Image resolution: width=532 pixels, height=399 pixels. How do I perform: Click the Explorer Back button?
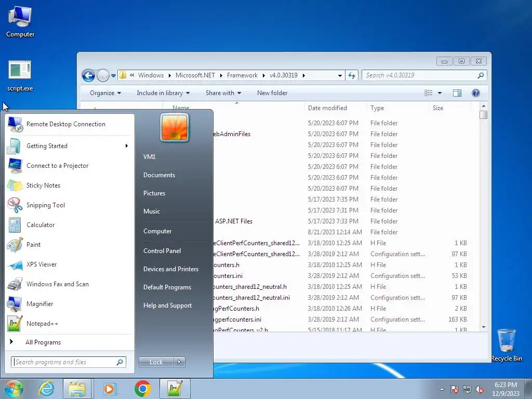[88, 75]
